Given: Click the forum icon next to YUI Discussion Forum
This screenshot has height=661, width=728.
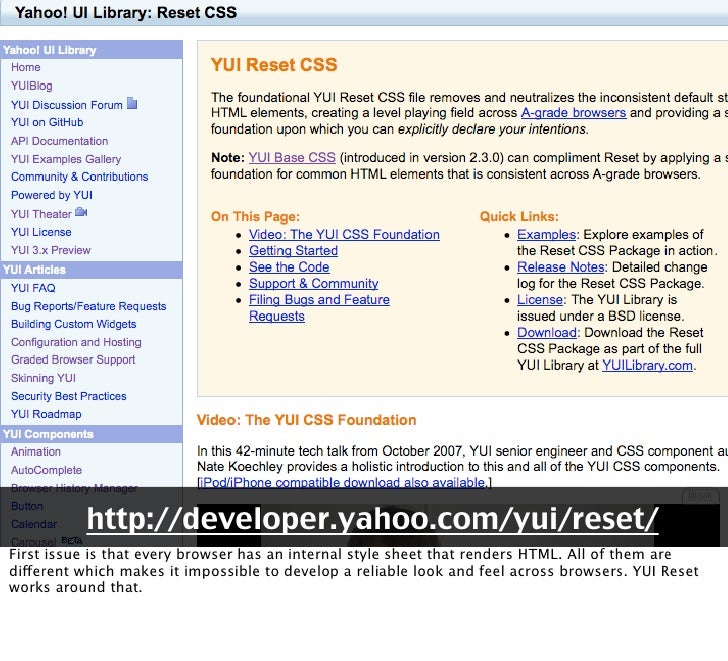Looking at the screenshot, I should 132,103.
